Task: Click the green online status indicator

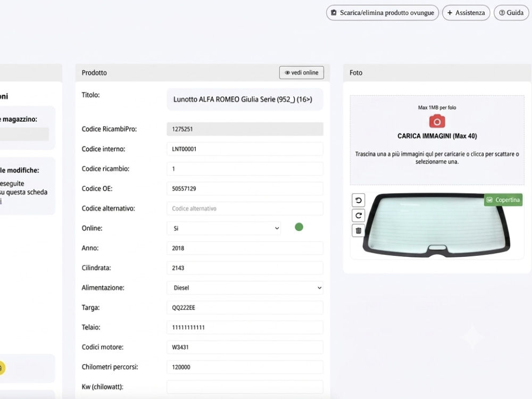Action: tap(299, 227)
